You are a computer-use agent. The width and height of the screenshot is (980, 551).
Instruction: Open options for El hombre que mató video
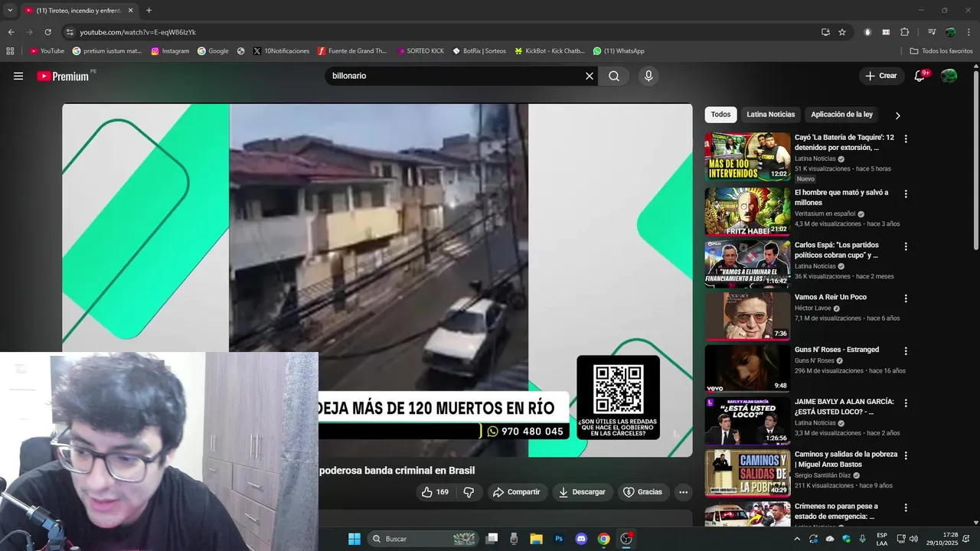pos(906,194)
